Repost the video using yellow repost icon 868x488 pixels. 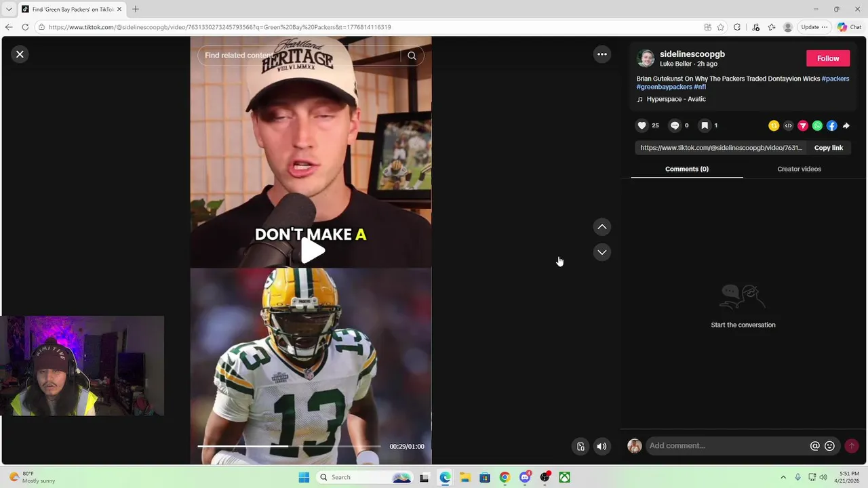pos(774,125)
